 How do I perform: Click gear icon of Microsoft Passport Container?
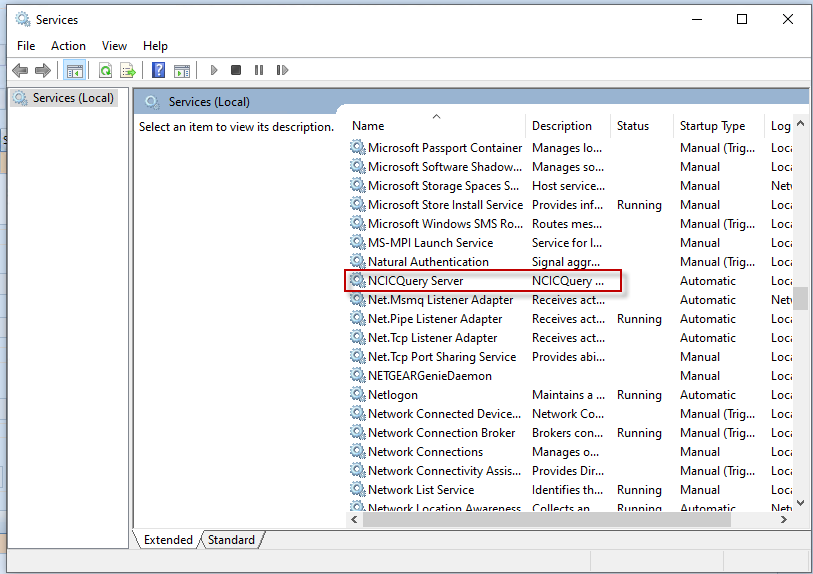(x=357, y=148)
